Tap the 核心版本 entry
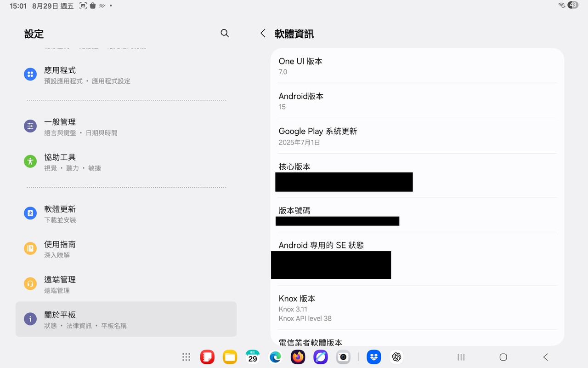Viewport: 588px width, 368px height. click(x=417, y=176)
